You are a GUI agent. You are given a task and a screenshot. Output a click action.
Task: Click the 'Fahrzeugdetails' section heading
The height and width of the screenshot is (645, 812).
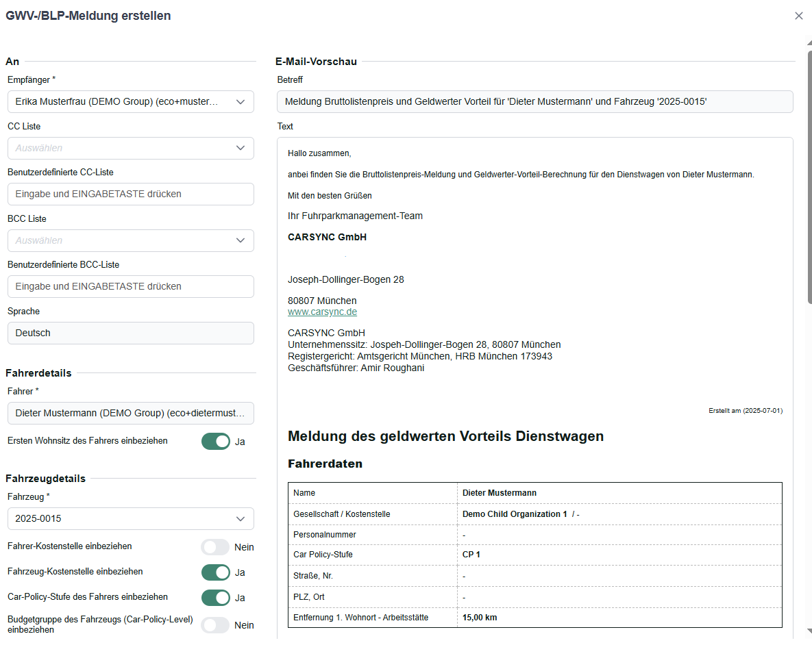[46, 479]
